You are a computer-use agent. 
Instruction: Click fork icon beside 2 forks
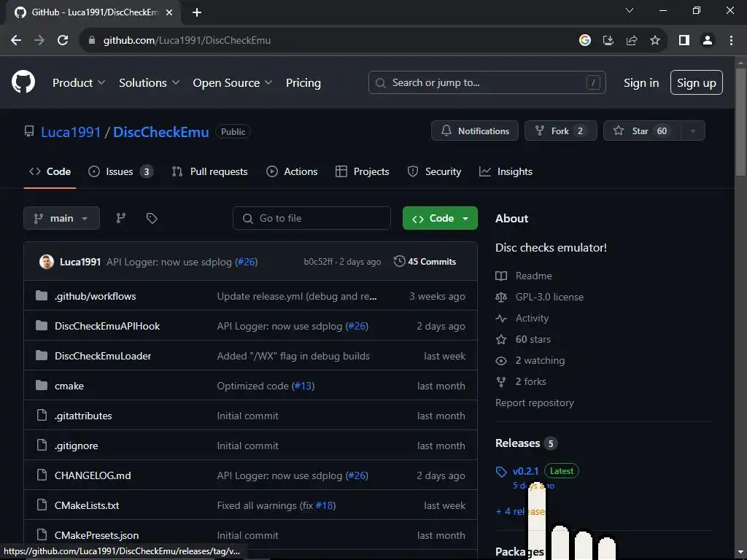501,382
